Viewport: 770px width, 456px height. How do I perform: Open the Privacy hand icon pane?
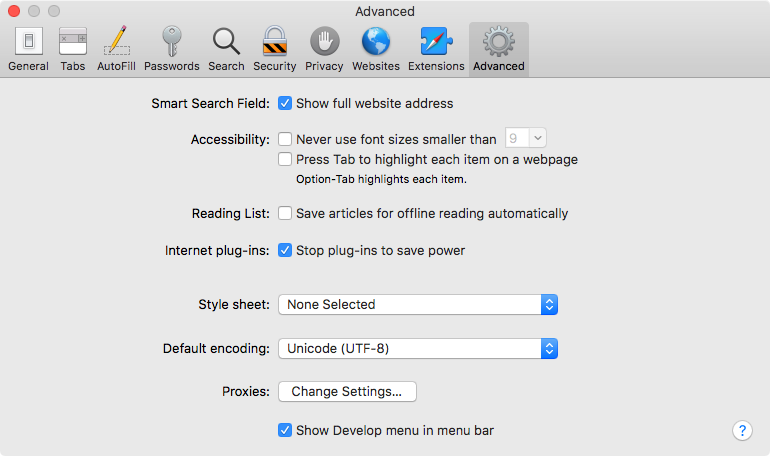tap(324, 49)
